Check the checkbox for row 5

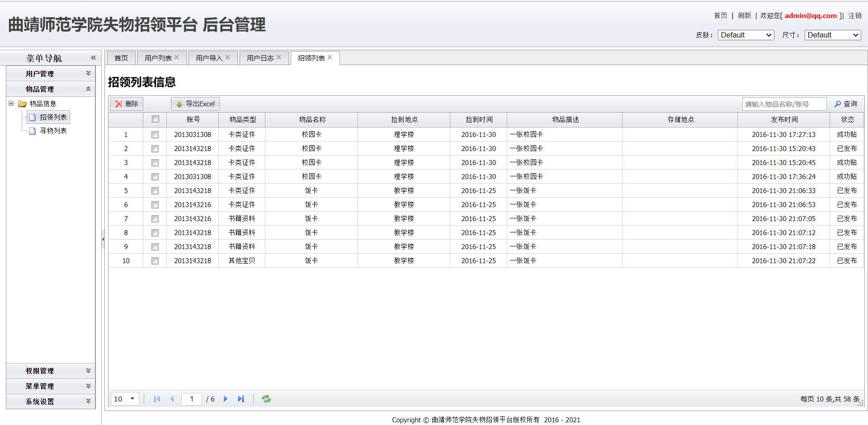tap(155, 191)
